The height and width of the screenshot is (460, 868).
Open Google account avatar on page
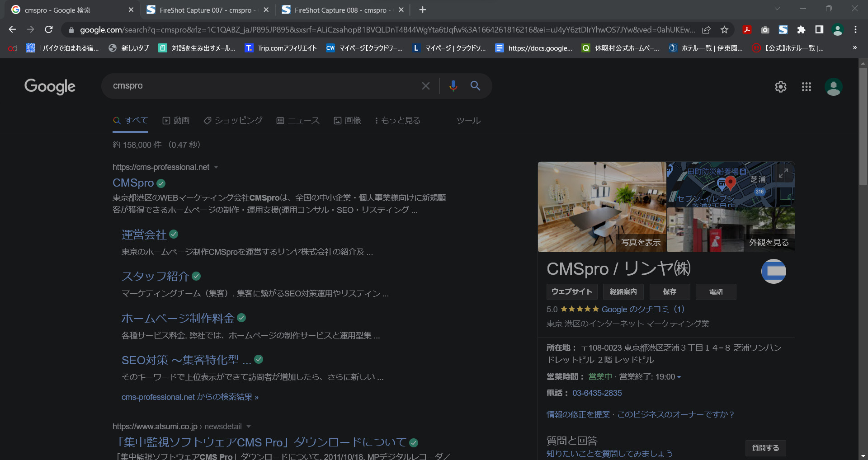click(x=833, y=87)
